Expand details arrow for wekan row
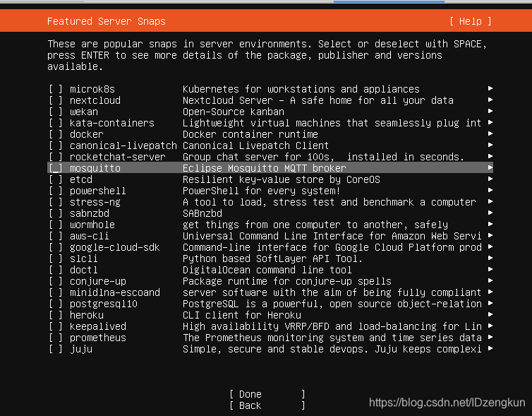Image resolution: width=532 pixels, height=416 pixels. click(490, 111)
